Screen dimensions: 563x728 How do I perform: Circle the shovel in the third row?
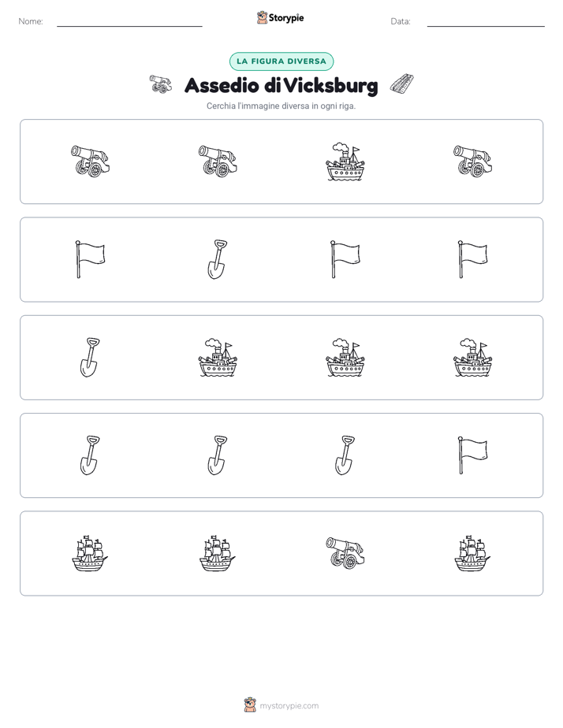90,358
